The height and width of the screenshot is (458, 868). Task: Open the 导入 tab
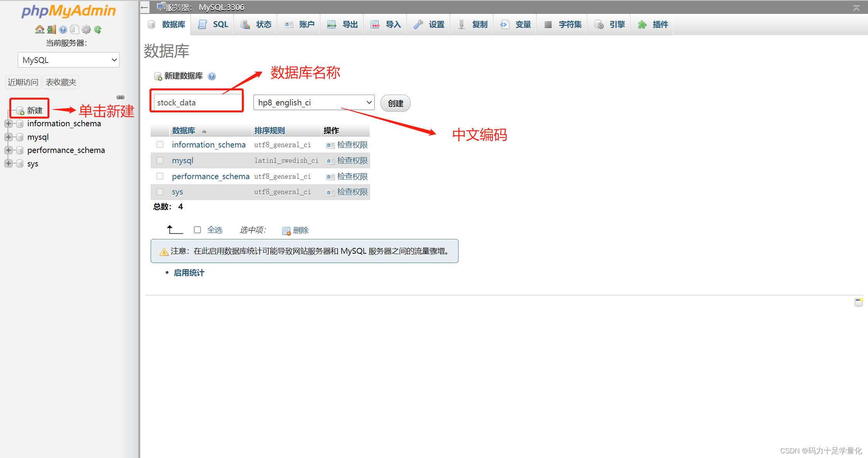(x=386, y=25)
